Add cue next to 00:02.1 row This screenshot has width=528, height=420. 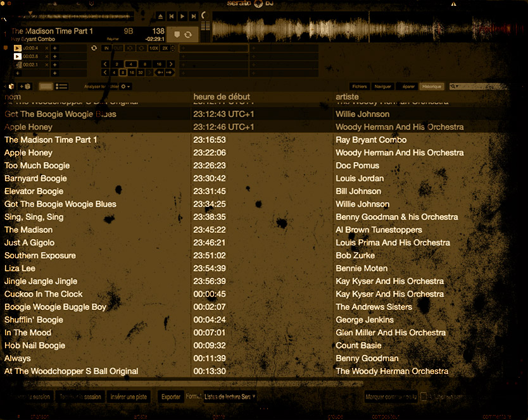click(x=54, y=65)
